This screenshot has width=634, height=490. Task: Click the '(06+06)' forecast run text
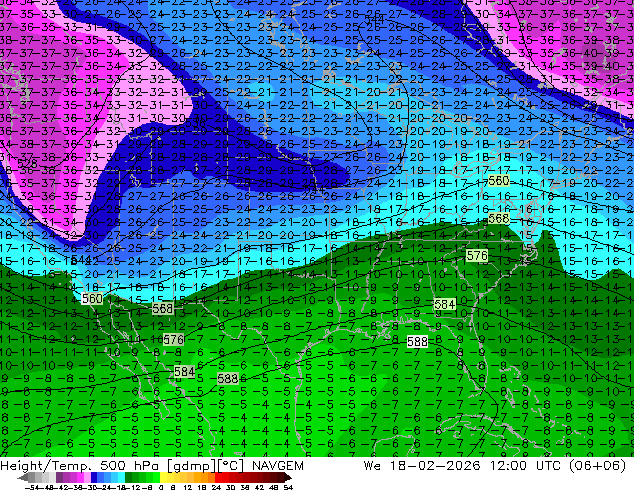[598, 466]
